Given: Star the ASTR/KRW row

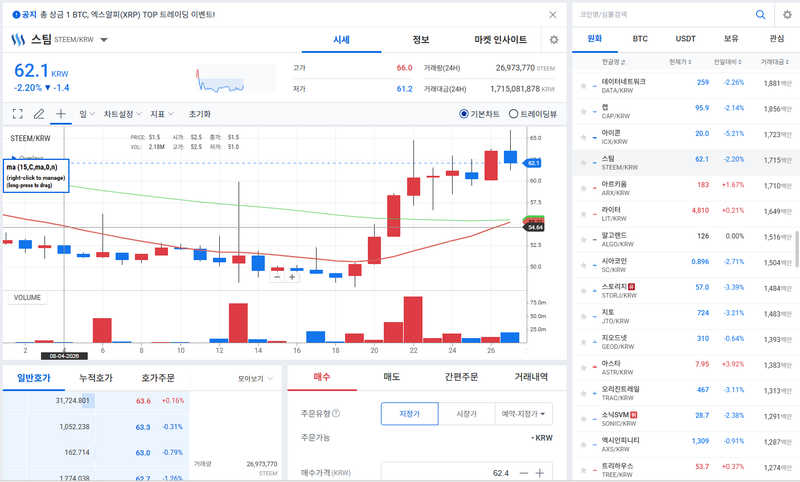Looking at the screenshot, I should [x=583, y=368].
